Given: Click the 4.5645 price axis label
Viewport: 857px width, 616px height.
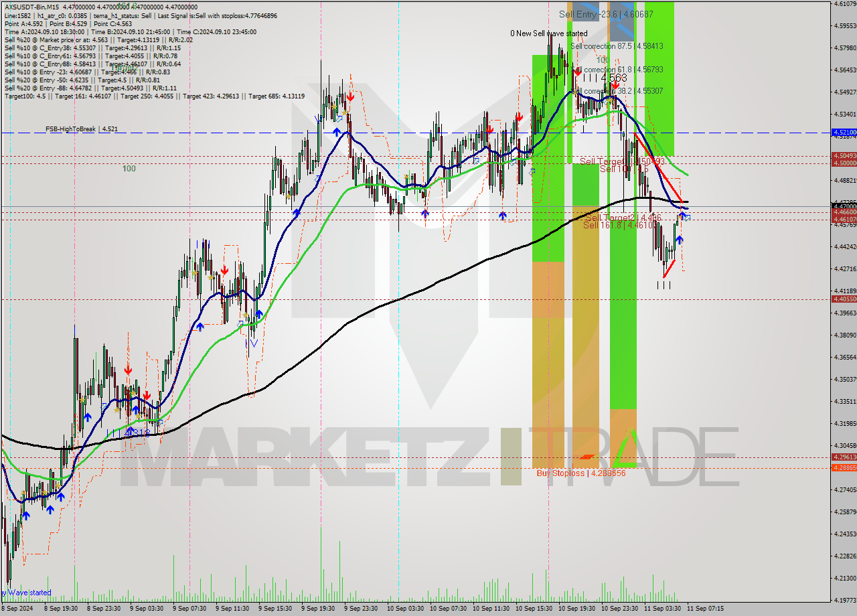Looking at the screenshot, I should click(x=845, y=70).
